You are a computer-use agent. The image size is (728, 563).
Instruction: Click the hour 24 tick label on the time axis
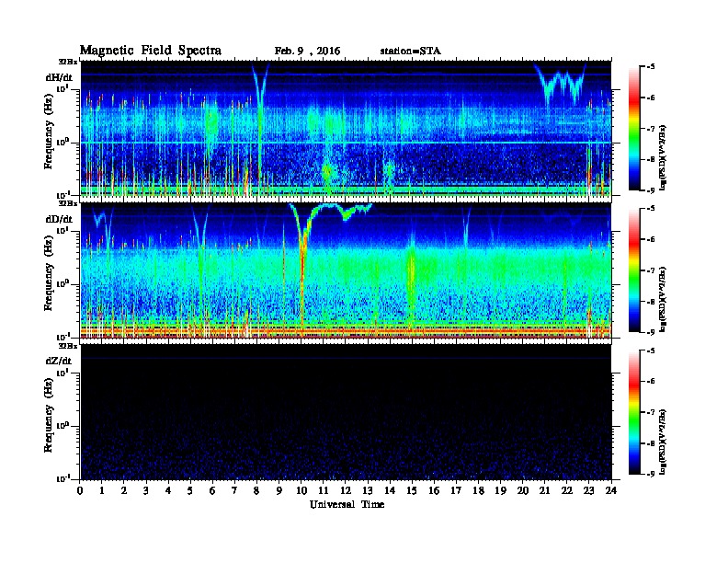[x=610, y=490]
